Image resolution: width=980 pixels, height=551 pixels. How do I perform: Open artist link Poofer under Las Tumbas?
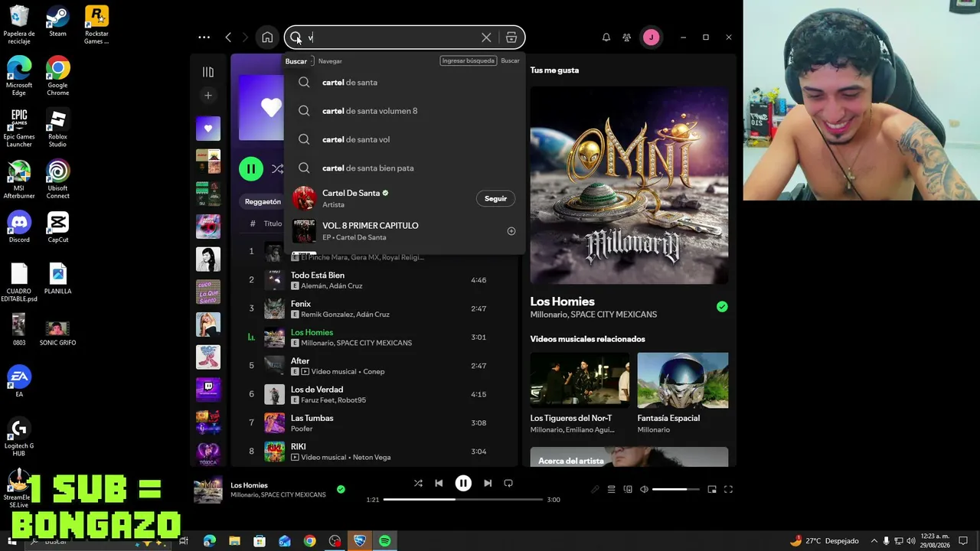302,429
